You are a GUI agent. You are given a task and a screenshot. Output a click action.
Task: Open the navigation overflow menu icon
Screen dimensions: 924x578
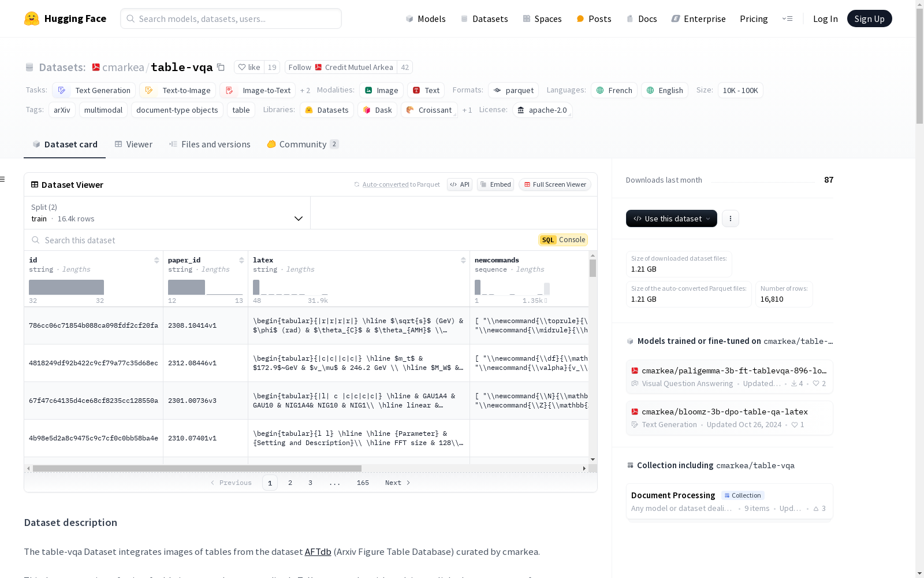[787, 18]
